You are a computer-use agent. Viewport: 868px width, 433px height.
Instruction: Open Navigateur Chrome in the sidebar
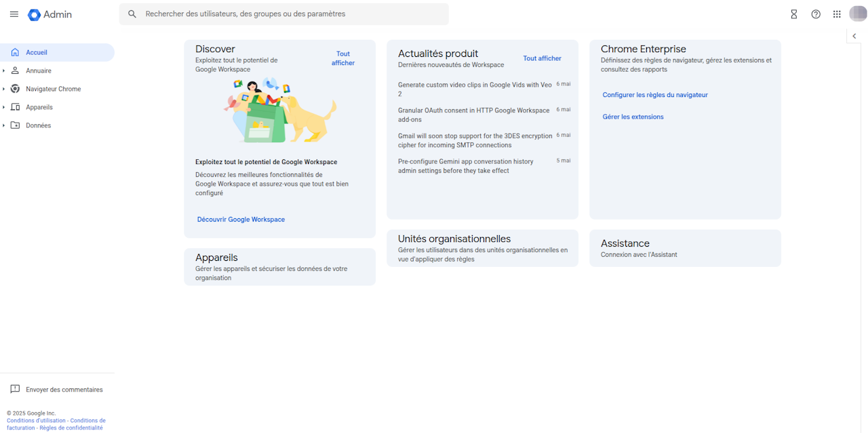pyautogui.click(x=54, y=89)
